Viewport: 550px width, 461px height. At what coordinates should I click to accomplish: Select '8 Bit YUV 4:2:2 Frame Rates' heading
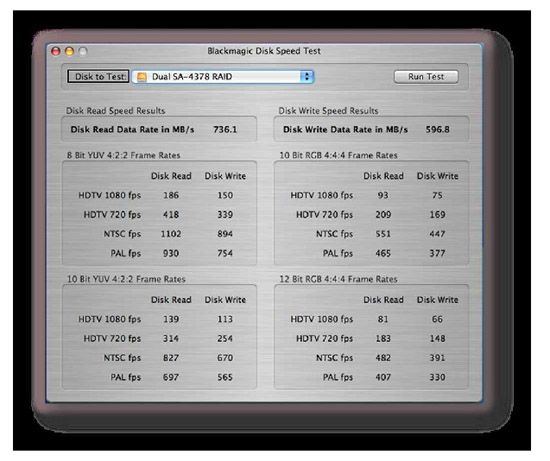(x=123, y=155)
